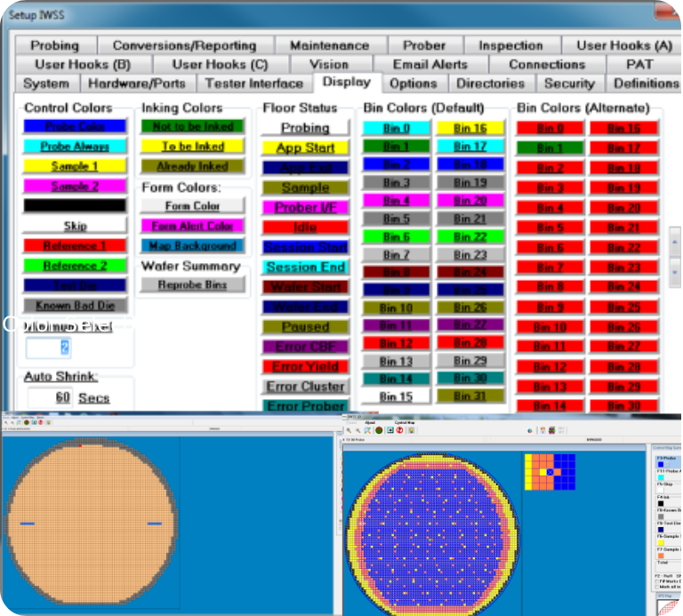Image resolution: width=683 pixels, height=616 pixels.
Task: Click cyan framed square icon in right toolbar
Action: point(390,430)
